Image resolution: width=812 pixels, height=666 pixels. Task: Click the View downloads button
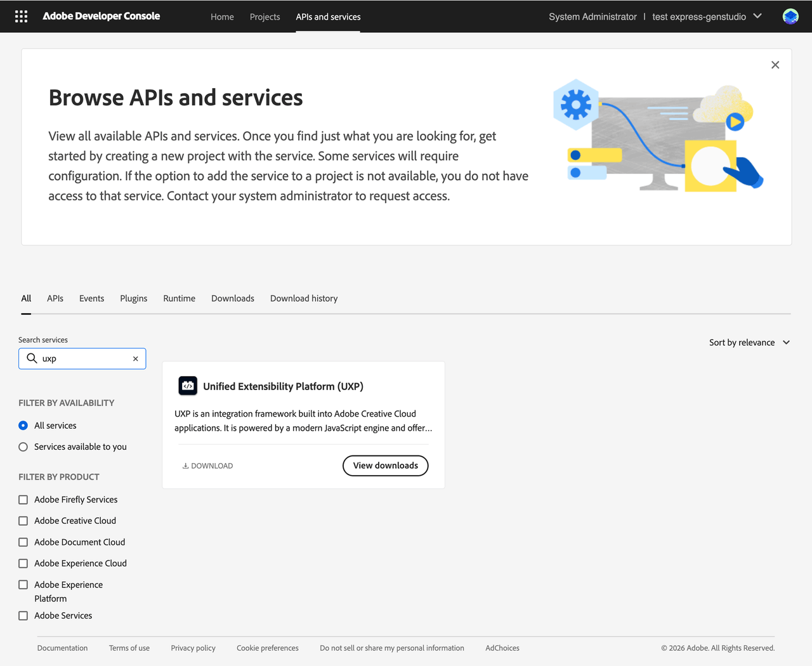pyautogui.click(x=385, y=465)
